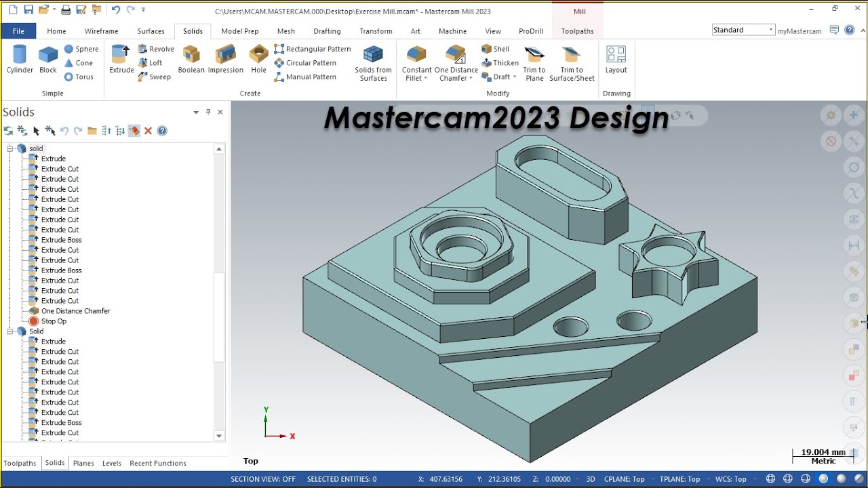
Task: Toggle SECTION VIEW: OFF in status bar
Action: click(263, 479)
